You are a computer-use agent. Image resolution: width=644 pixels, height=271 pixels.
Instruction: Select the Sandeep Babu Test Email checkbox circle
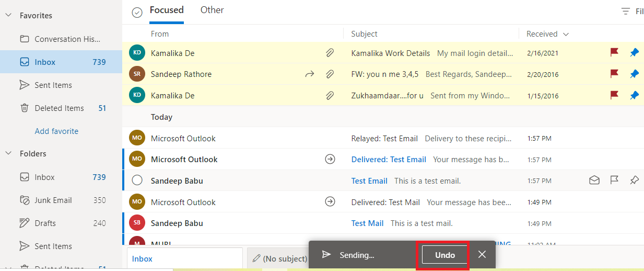click(137, 180)
